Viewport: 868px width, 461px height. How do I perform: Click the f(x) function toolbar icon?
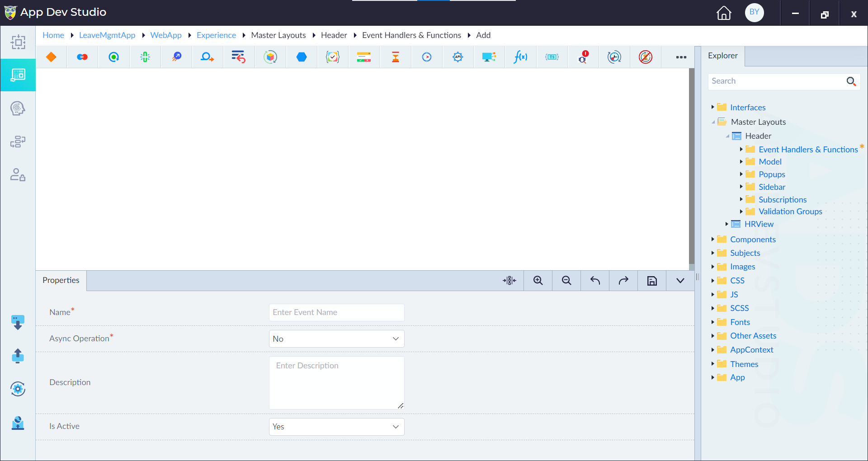tap(521, 57)
